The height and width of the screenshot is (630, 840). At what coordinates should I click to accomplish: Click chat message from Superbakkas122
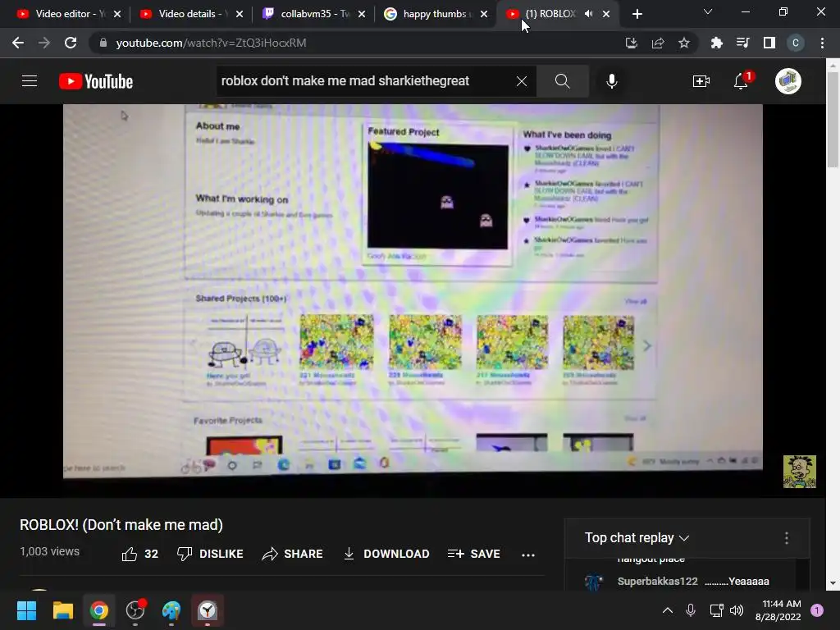692,582
